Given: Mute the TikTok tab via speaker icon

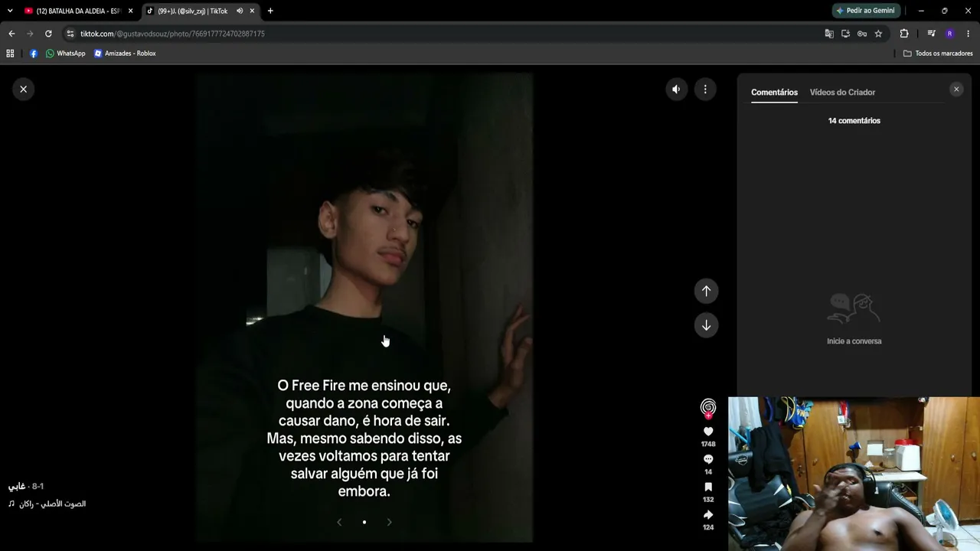Looking at the screenshot, I should pyautogui.click(x=240, y=11).
